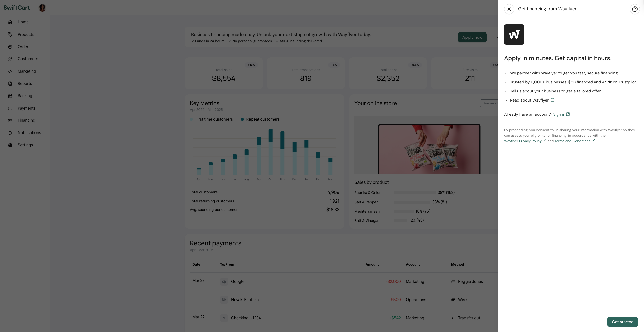Screen dimensions: 644x332
Task: Click the Total sales card
Action: pyautogui.click(x=224, y=73)
